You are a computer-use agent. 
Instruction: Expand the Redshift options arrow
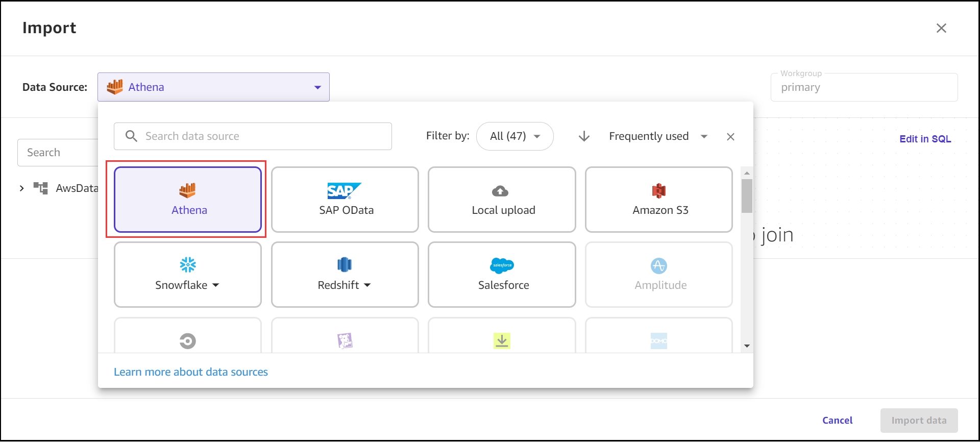click(x=367, y=285)
